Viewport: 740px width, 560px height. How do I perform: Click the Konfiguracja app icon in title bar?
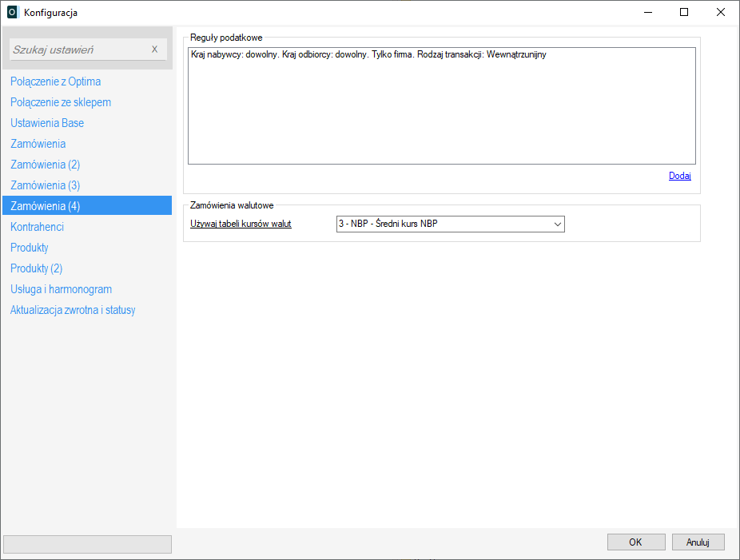tap(12, 13)
